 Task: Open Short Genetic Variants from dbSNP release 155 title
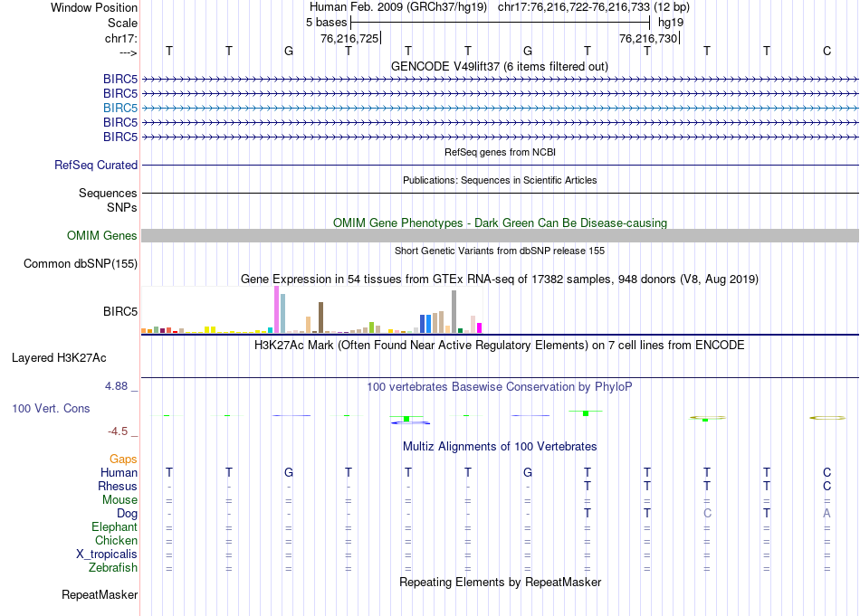point(500,251)
